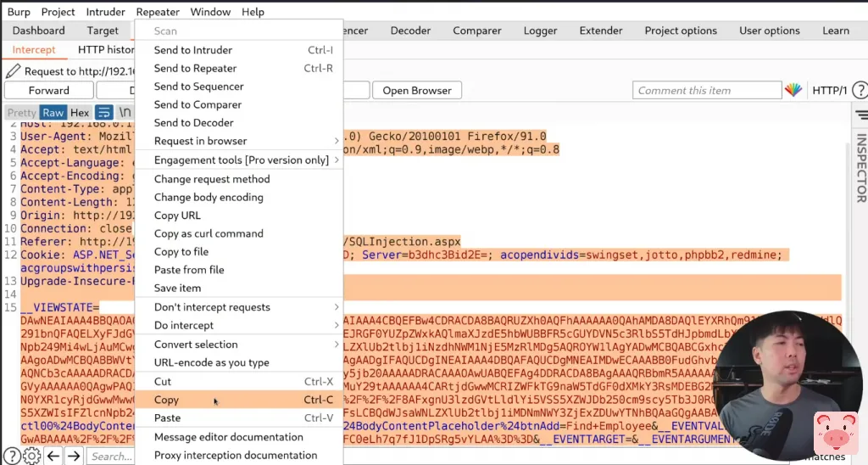Show non-printable characters with \n button
868x465 pixels.
tap(125, 112)
